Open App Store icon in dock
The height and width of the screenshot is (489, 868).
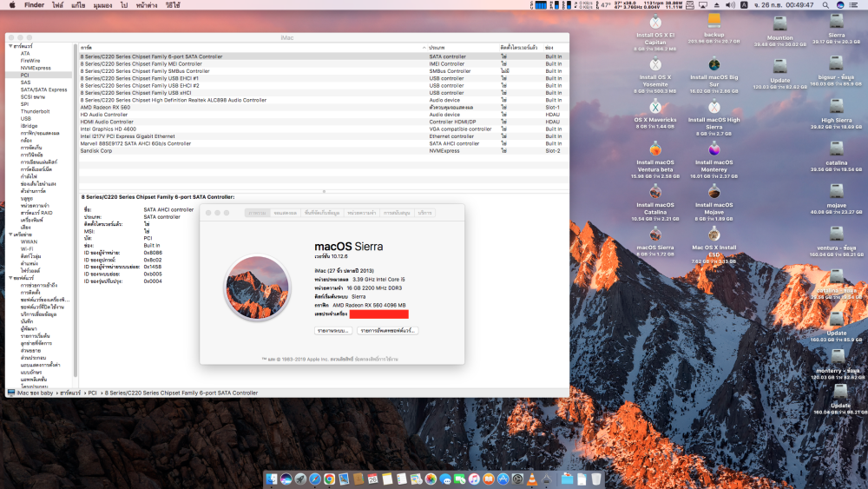[503, 479]
